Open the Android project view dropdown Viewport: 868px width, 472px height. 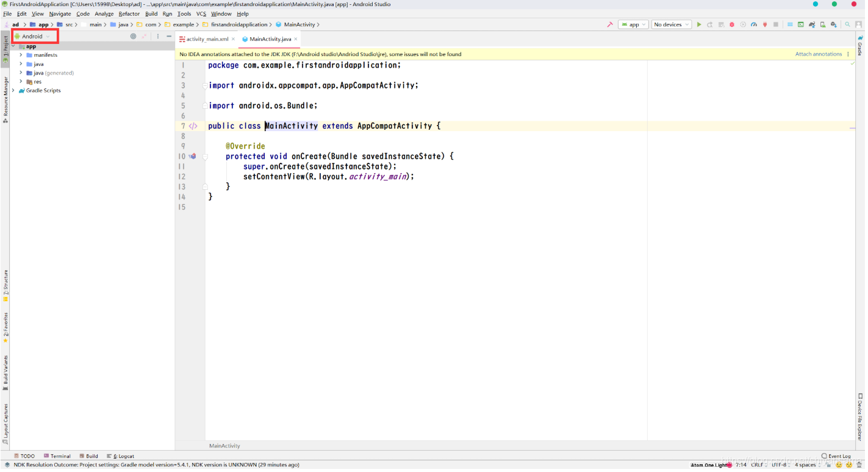[33, 37]
